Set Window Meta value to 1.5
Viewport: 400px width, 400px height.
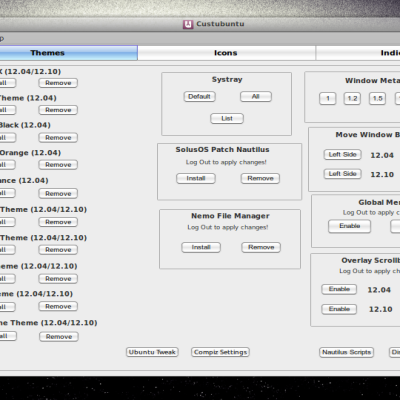(377, 99)
